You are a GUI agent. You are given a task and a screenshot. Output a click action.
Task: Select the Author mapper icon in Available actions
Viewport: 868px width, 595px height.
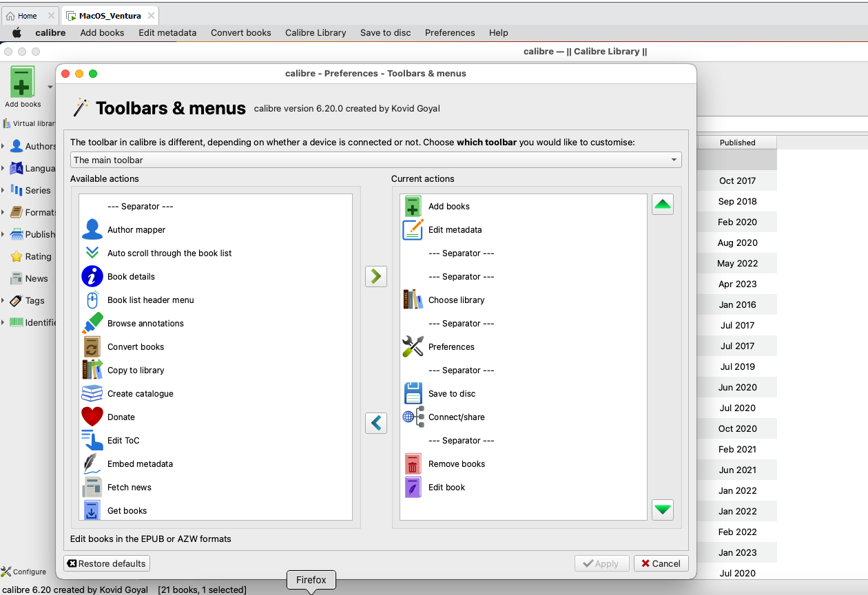pyautogui.click(x=92, y=229)
